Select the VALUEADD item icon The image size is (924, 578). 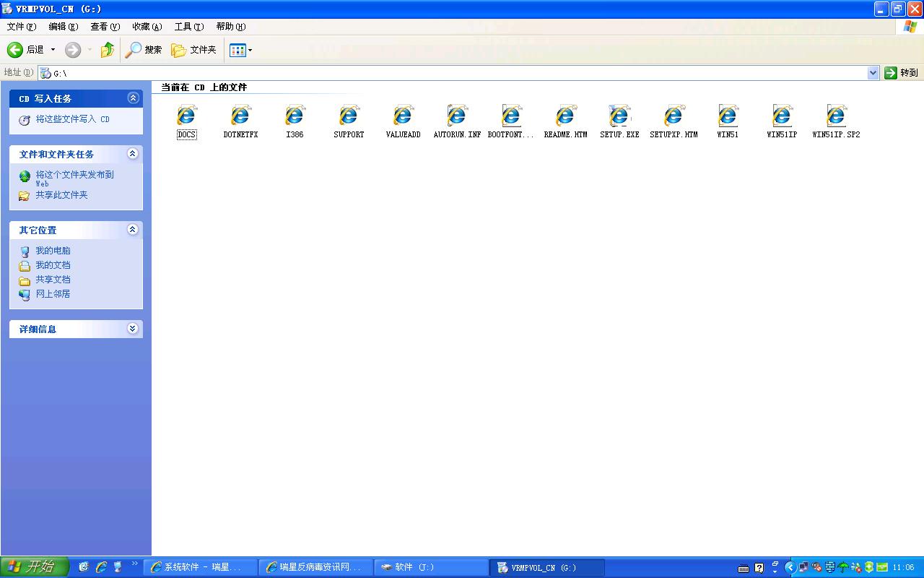(403, 116)
